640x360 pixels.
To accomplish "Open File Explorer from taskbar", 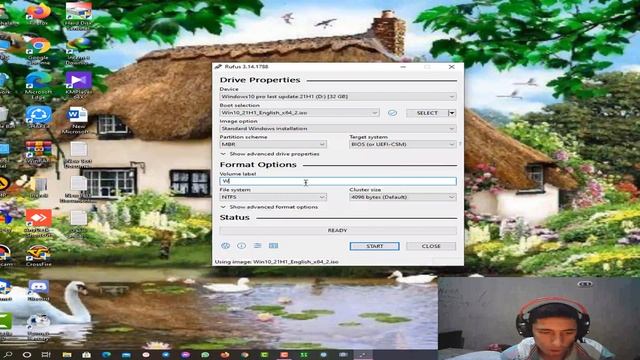I will [x=67, y=355].
